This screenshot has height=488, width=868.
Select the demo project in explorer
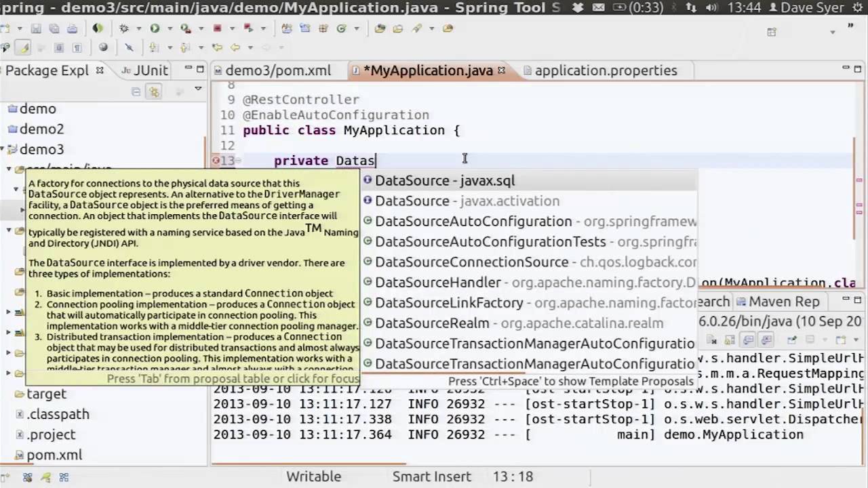click(37, 108)
